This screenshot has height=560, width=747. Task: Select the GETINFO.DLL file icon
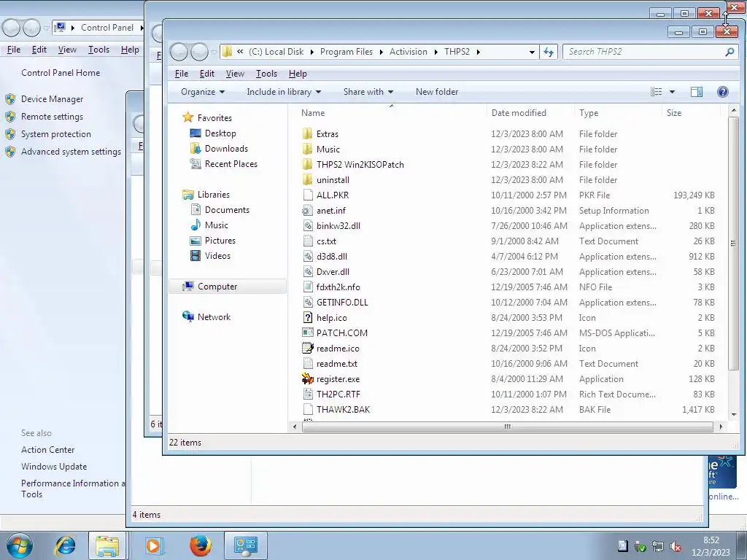(x=308, y=302)
